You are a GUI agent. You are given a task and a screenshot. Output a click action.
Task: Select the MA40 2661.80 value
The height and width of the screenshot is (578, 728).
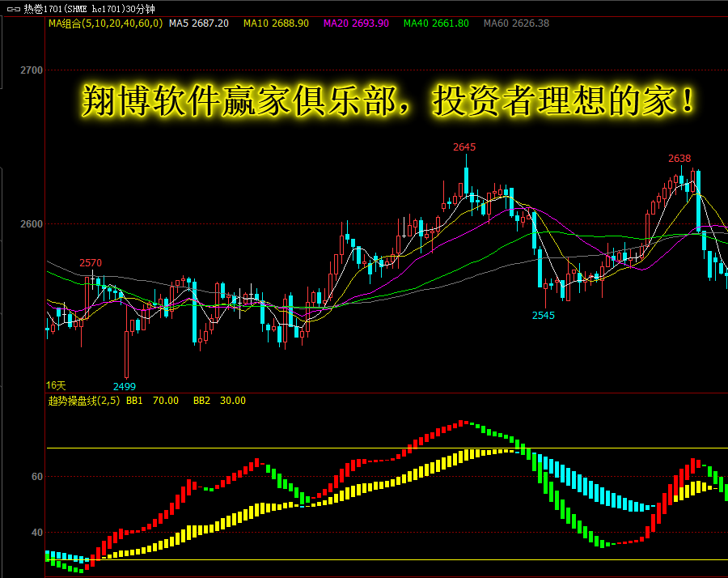tap(437, 23)
